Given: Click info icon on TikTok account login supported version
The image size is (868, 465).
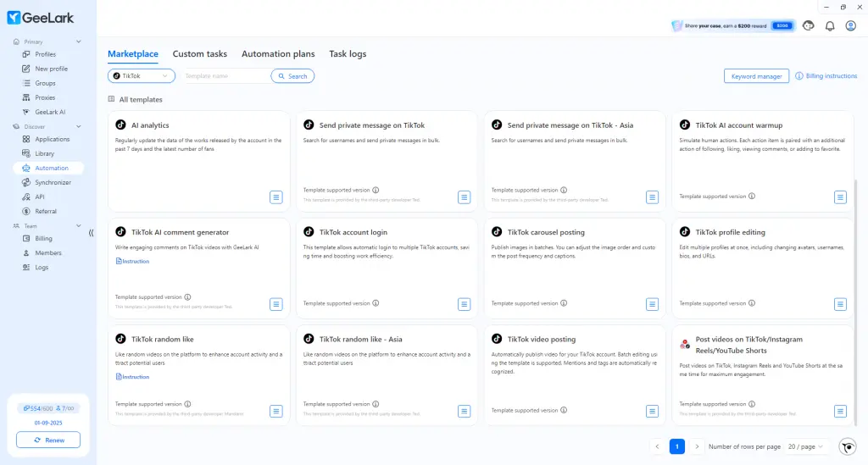Looking at the screenshot, I should (x=376, y=303).
